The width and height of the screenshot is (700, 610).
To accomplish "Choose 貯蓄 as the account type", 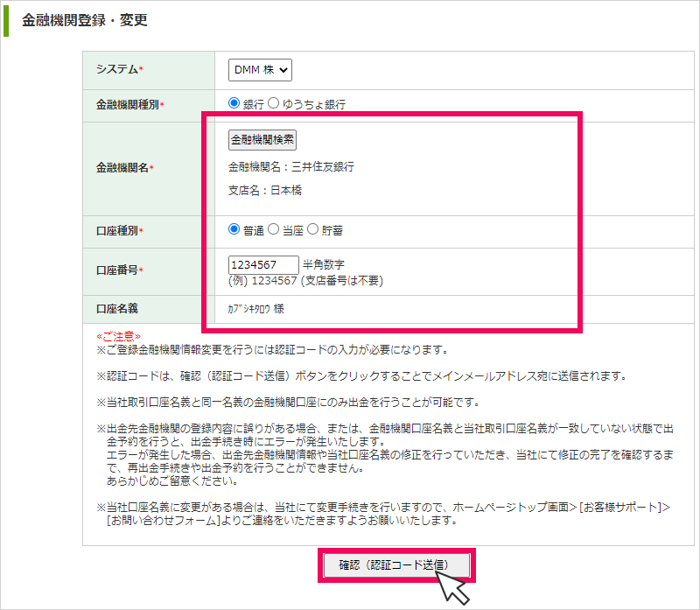I will click(312, 229).
